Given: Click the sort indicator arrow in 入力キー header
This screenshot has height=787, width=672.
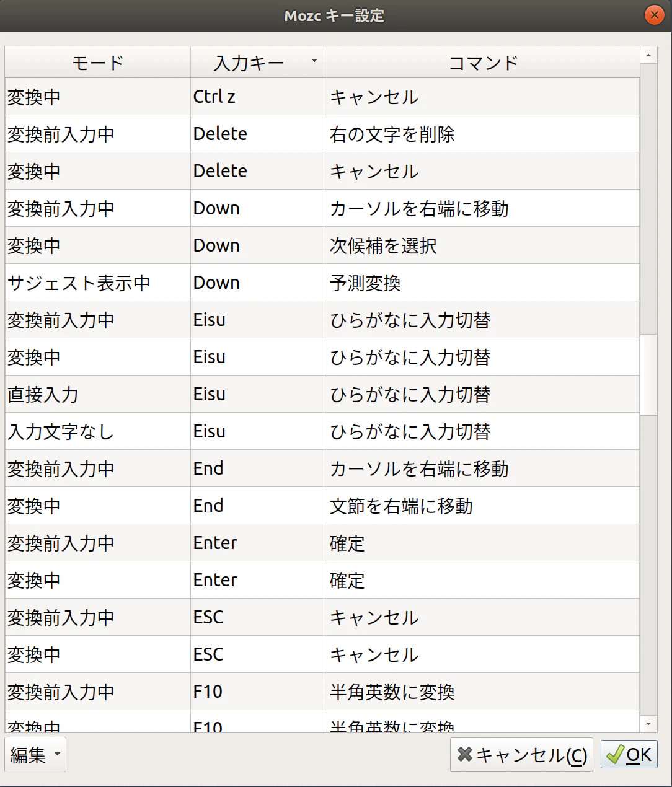Looking at the screenshot, I should click(x=314, y=61).
